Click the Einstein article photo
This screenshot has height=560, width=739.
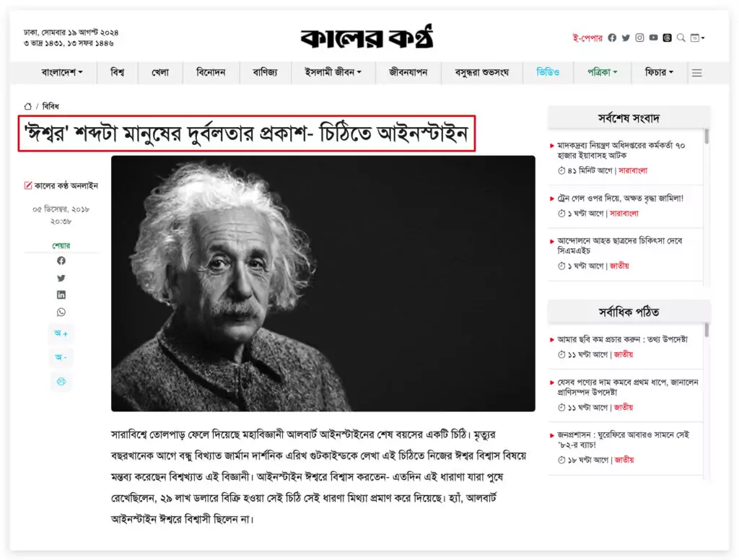323,283
